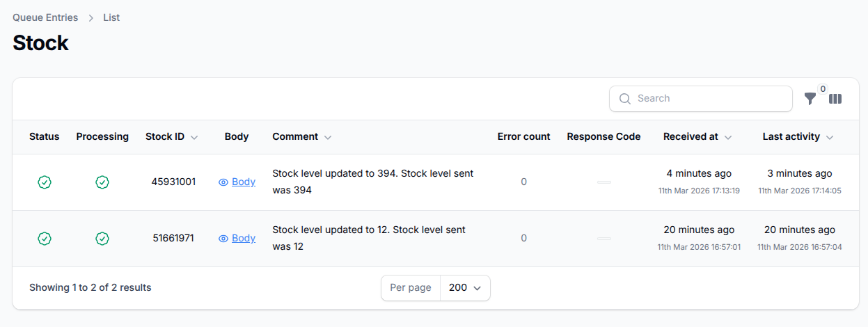The width and height of the screenshot is (868, 327).
Task: Click error count 0 for stock 51661971
Action: click(524, 239)
